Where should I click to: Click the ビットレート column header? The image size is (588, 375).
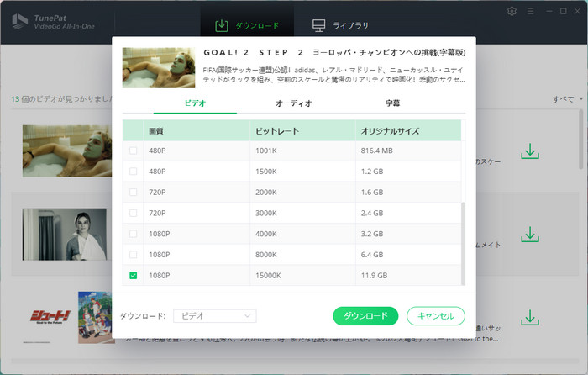(302, 130)
